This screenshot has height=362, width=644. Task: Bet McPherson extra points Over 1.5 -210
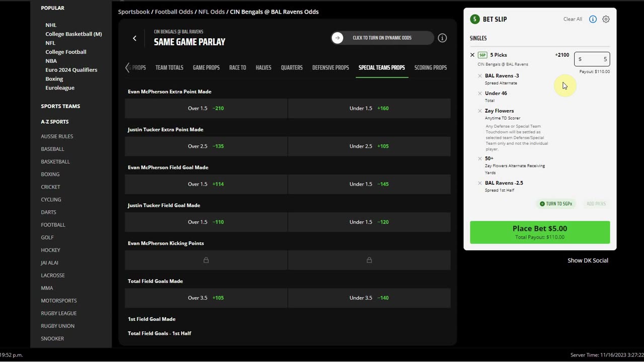point(206,108)
